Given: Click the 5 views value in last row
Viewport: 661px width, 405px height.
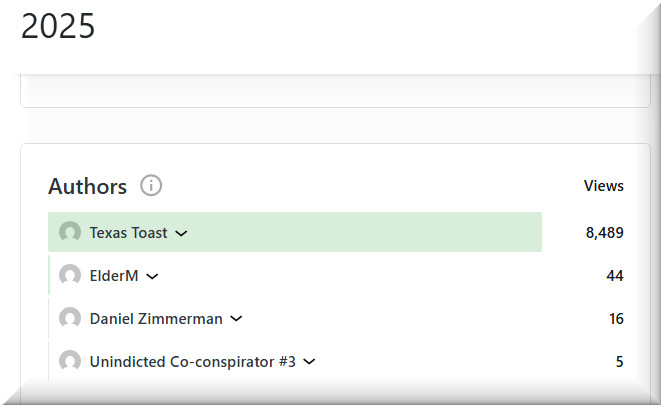Looking at the screenshot, I should point(619,362).
